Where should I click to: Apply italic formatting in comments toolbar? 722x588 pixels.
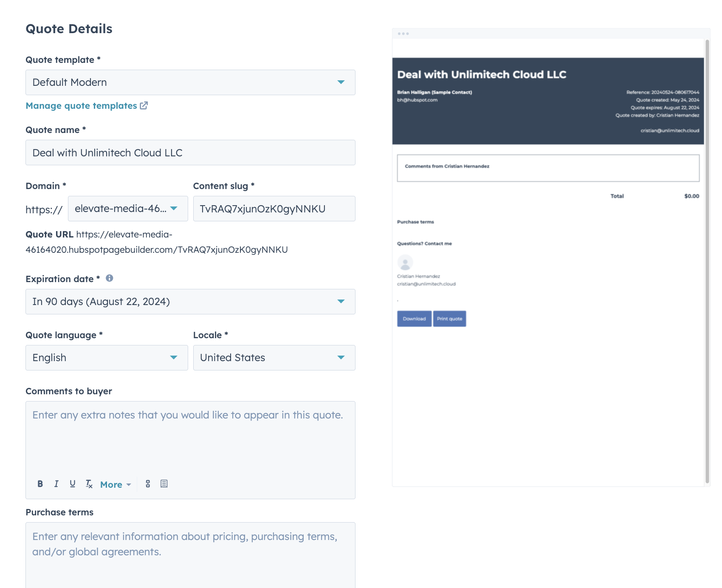click(56, 484)
